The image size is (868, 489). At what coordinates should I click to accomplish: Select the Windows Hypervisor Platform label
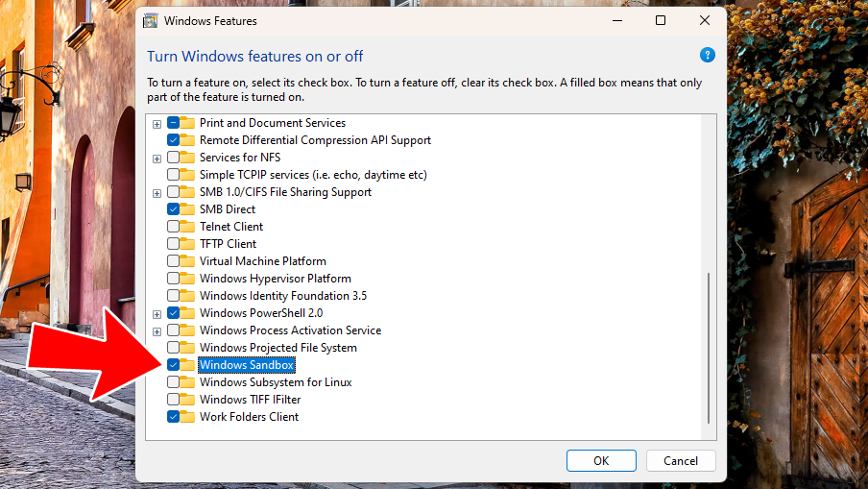click(276, 279)
